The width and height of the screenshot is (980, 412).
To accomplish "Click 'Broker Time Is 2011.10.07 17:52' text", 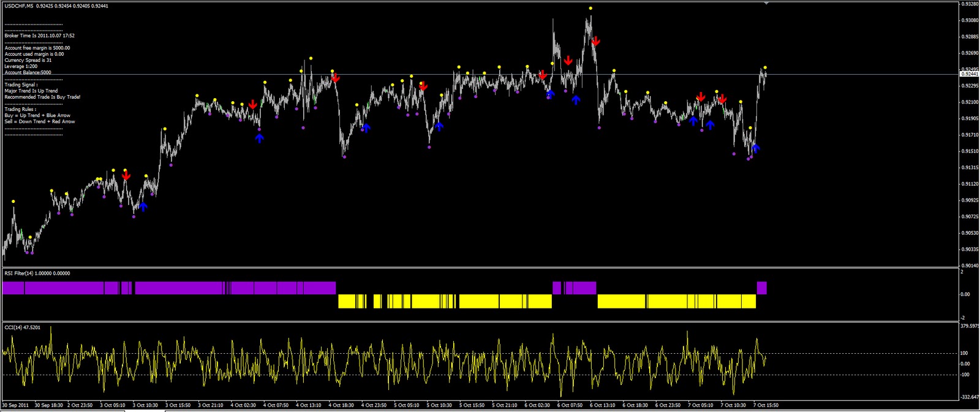I will pos(39,36).
